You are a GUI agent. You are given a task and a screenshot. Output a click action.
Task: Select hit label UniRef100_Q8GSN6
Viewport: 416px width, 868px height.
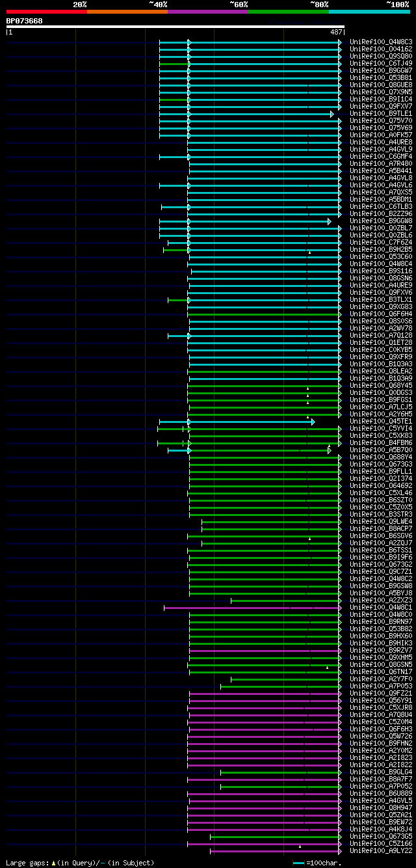(381, 278)
